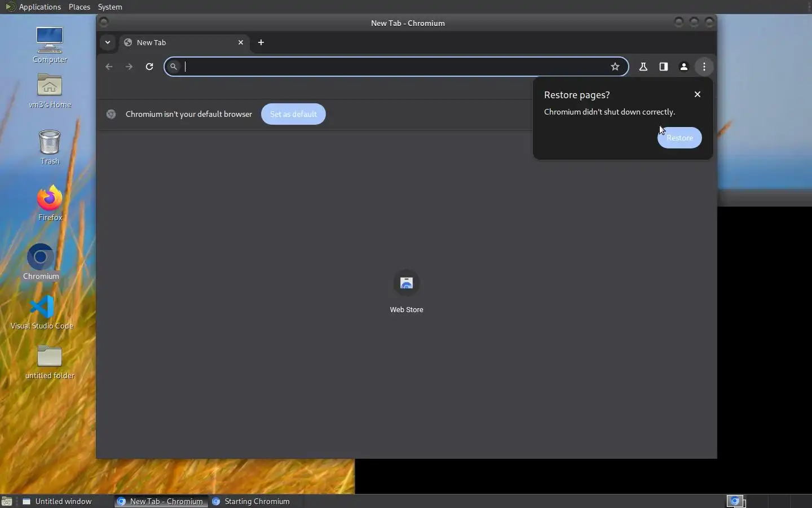
Task: Click the Applications menu logo icon
Action: pos(10,7)
